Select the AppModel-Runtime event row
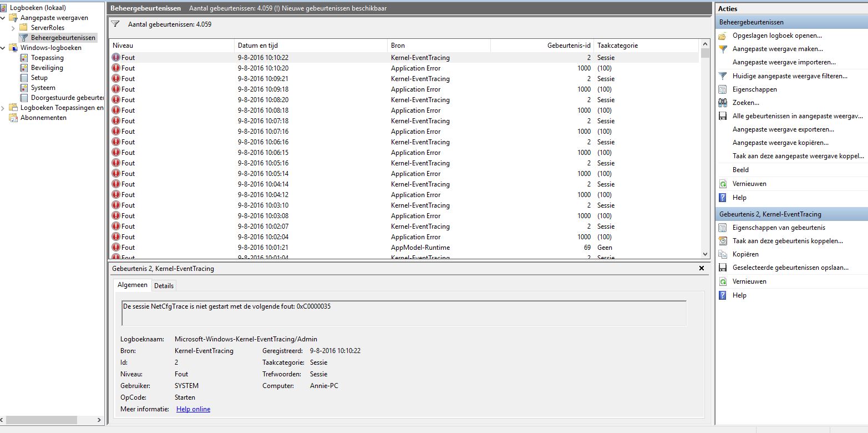This screenshot has width=868, height=433. (x=404, y=248)
